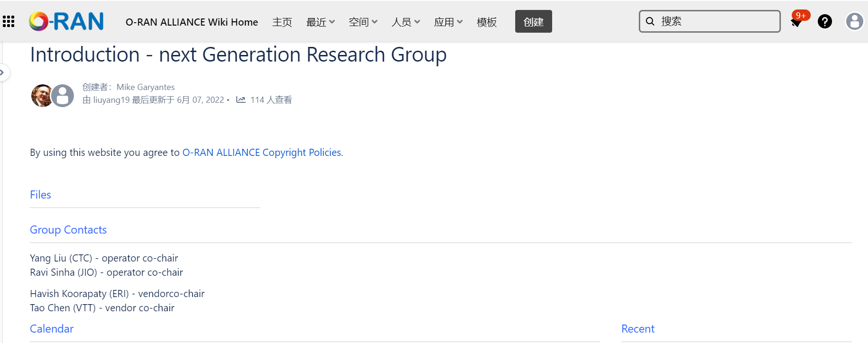868x343 pixels.
Task: Open the 主页 menu item
Action: click(x=282, y=22)
